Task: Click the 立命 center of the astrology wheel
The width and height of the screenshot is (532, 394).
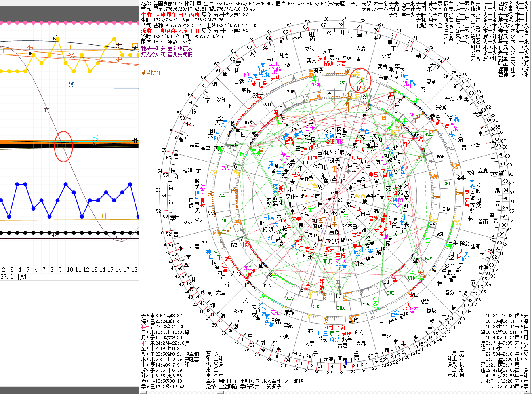Action: tap(335, 192)
